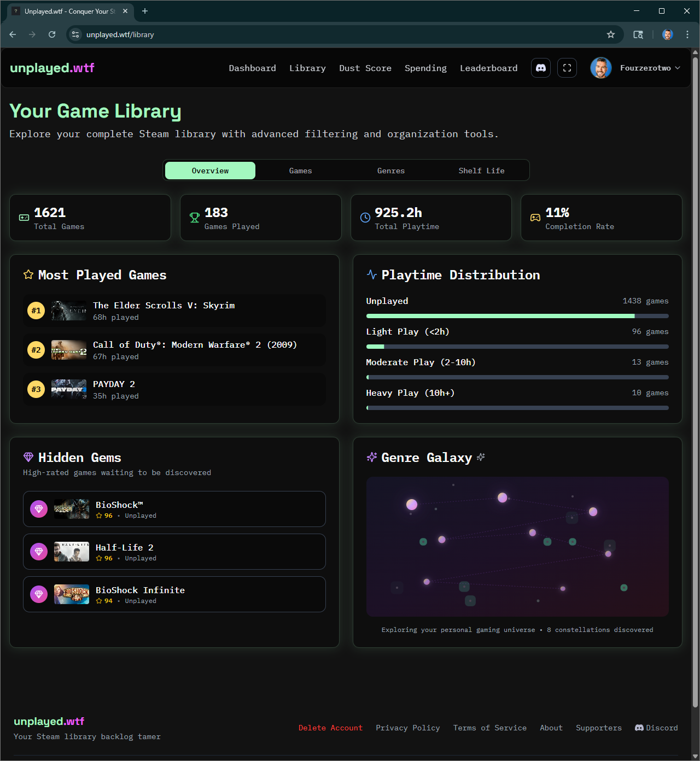Click the unplayed.wtf logo in header
The height and width of the screenshot is (761, 700).
click(52, 68)
